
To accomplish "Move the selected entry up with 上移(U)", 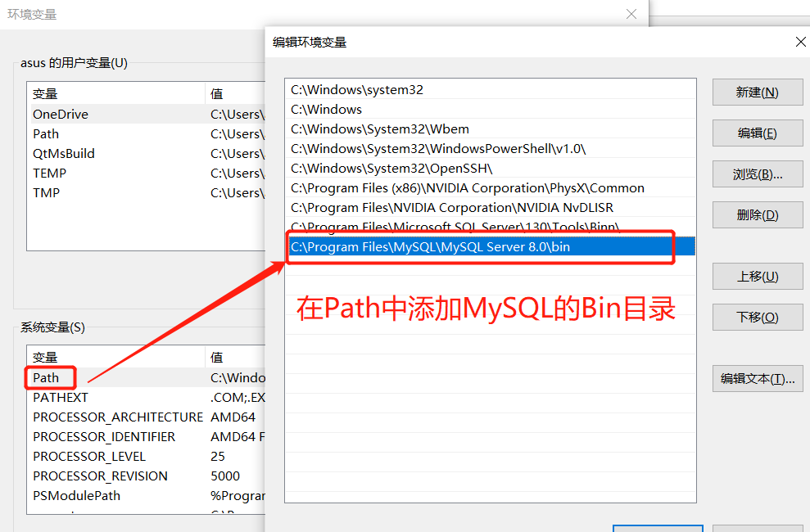I will tap(758, 277).
